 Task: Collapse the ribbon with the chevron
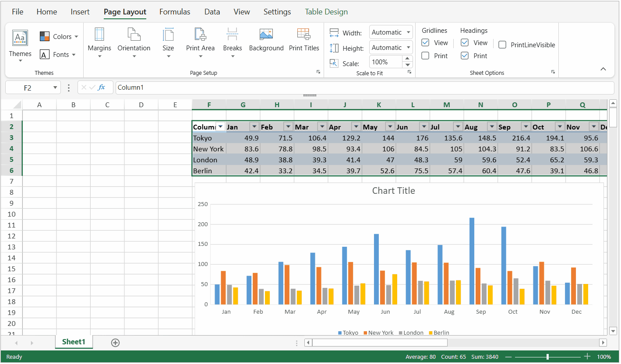pyautogui.click(x=603, y=69)
